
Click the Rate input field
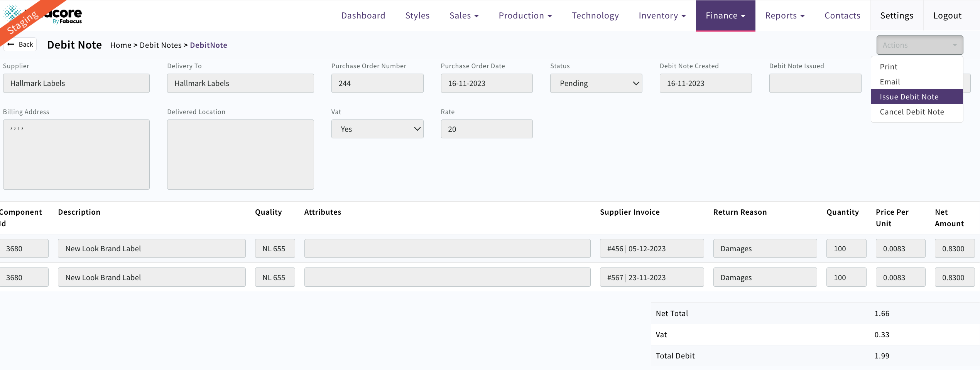tap(486, 129)
